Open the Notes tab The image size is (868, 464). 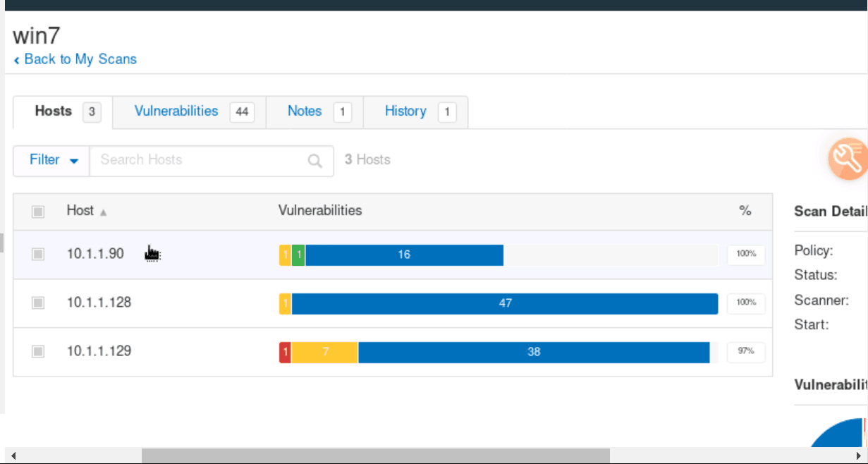305,111
